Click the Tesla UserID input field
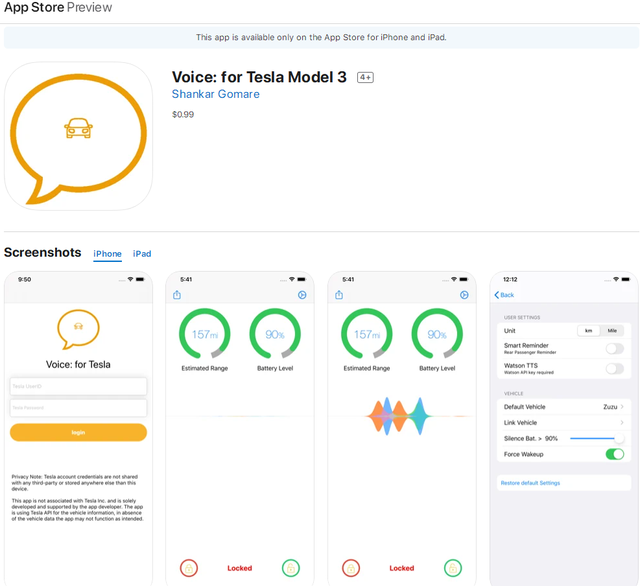Viewport: 640px width, 586px height. point(78,386)
